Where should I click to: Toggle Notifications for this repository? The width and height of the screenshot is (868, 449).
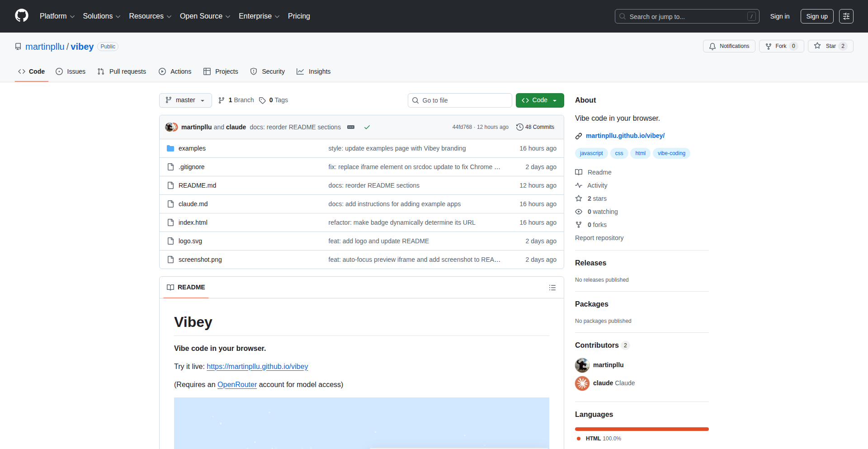click(729, 46)
